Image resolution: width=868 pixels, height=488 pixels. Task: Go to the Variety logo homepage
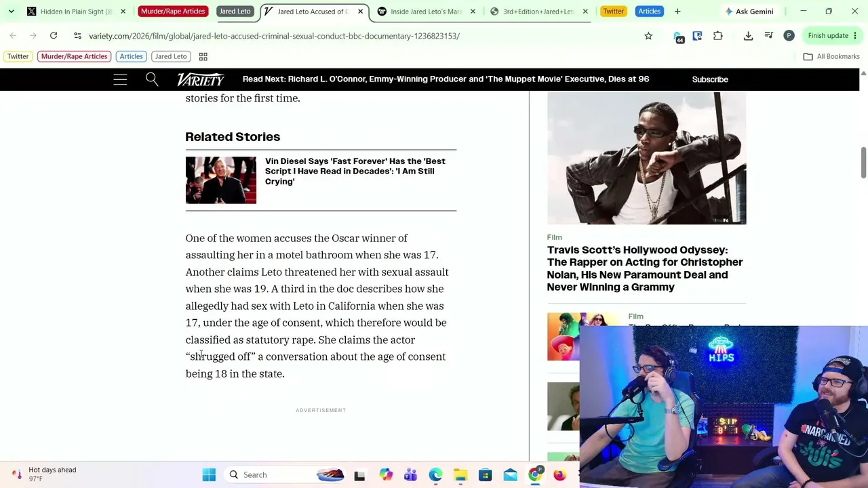coord(200,79)
